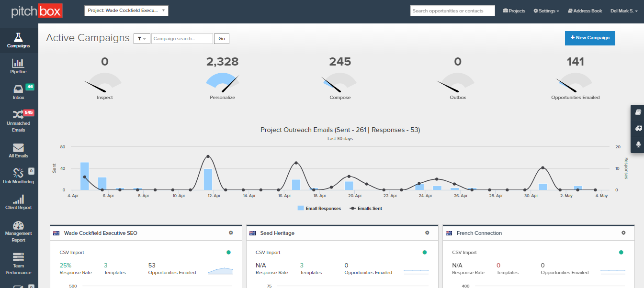This screenshot has width=644, height=288.
Task: Open gear settings on French Connection card
Action: [623, 233]
